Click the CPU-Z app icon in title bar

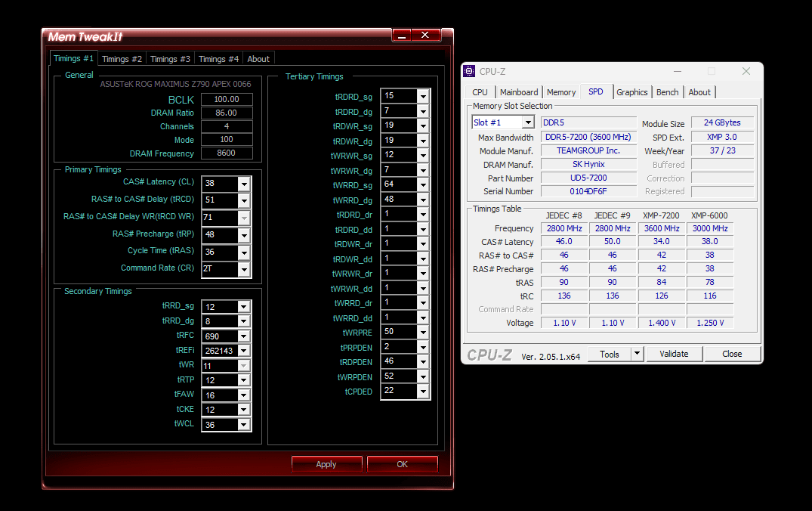pos(469,72)
